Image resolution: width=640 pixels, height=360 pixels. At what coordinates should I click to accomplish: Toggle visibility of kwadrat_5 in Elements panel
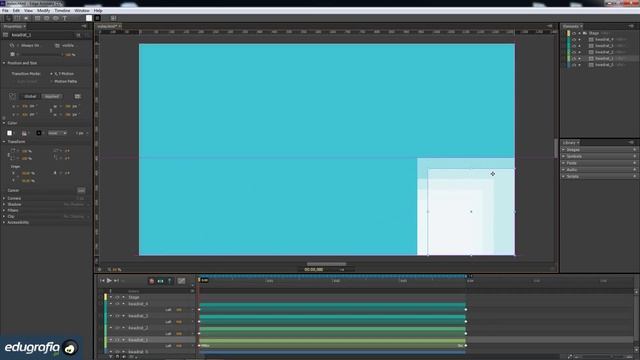click(x=574, y=65)
